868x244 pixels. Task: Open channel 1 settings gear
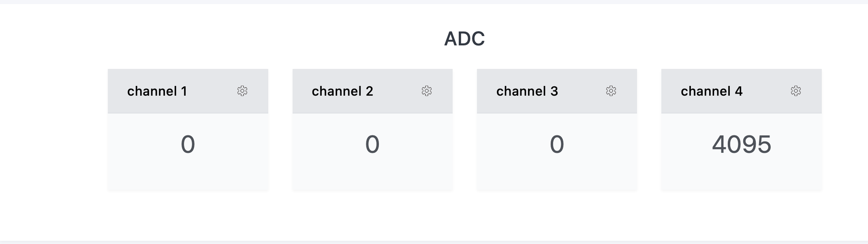click(x=242, y=91)
